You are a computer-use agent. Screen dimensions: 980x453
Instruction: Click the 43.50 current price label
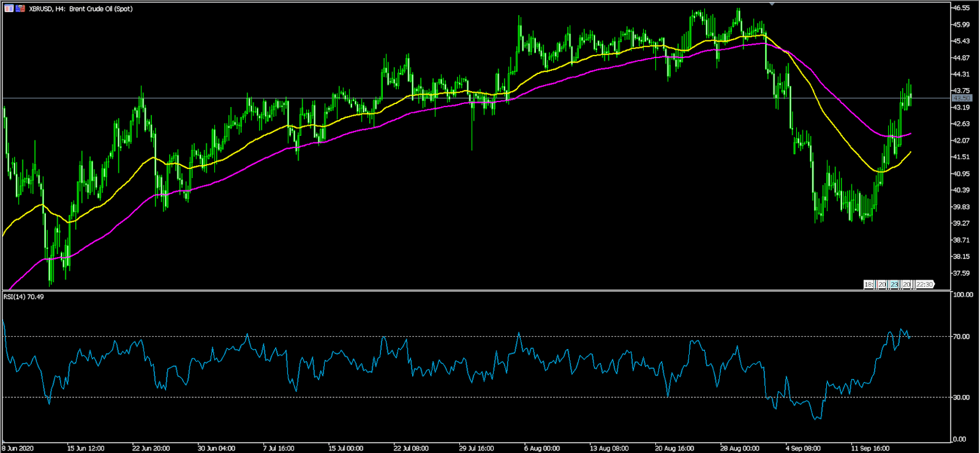click(961, 98)
